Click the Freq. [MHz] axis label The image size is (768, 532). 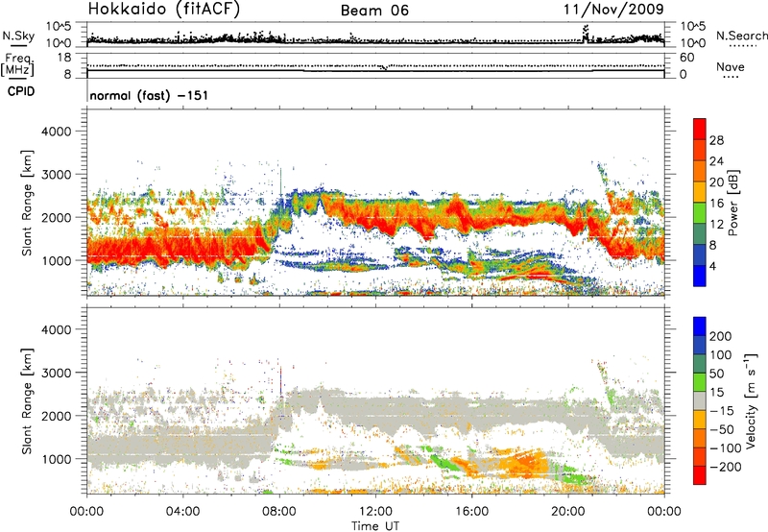point(17,64)
